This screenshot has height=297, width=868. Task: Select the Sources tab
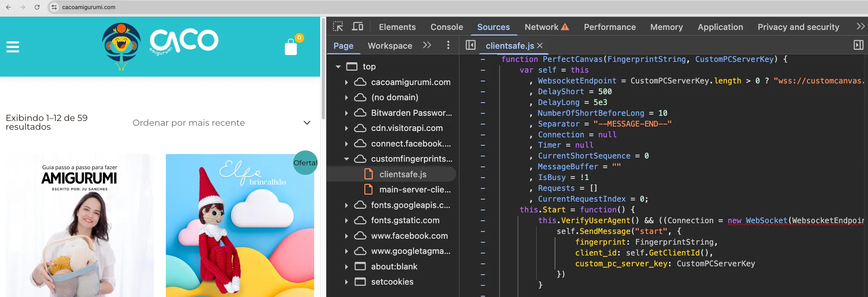click(x=493, y=27)
